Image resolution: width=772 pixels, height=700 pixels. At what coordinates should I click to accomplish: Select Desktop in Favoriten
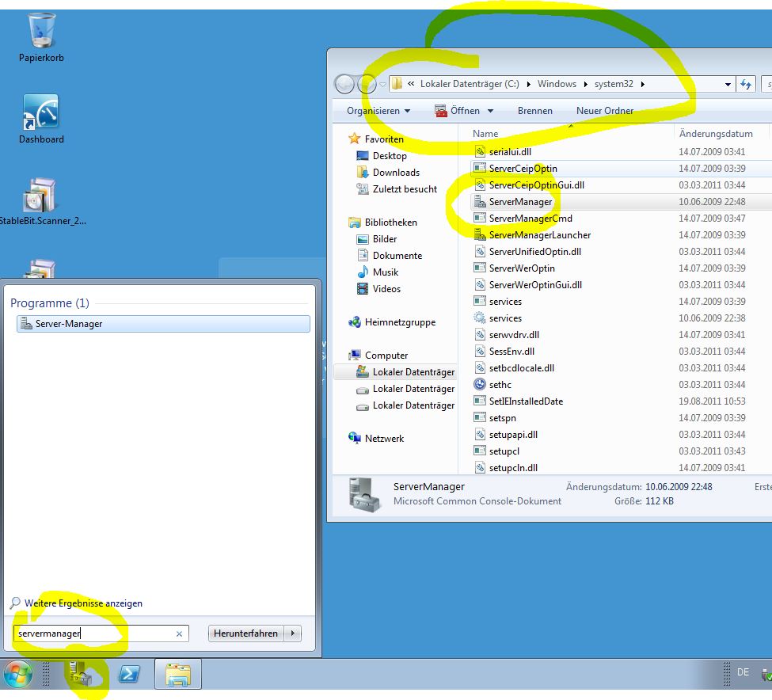(x=389, y=155)
